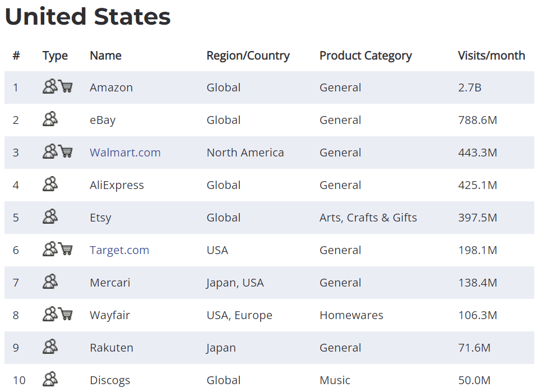Image resolution: width=541 pixels, height=392 pixels.
Task: Sort by the Visits/month column header
Action: [x=491, y=56]
